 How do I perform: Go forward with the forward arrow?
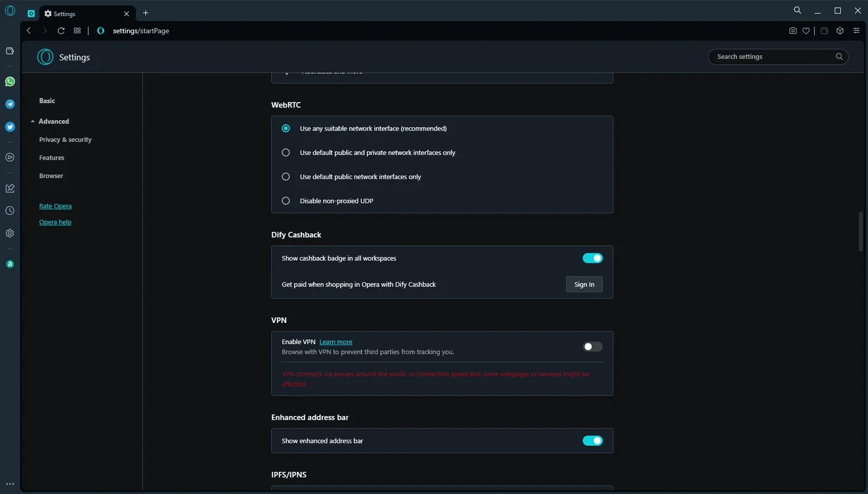pyautogui.click(x=44, y=30)
